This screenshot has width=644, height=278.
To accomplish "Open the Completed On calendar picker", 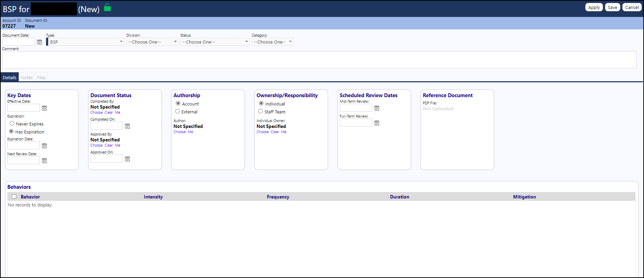I will (x=127, y=126).
